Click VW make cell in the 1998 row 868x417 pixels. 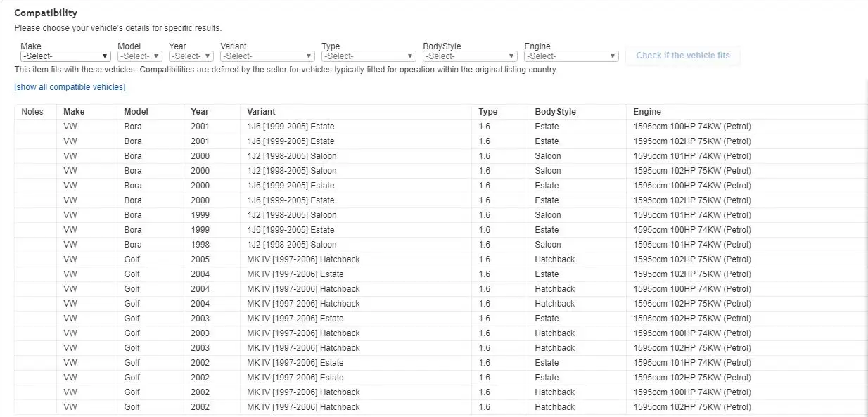(88, 245)
